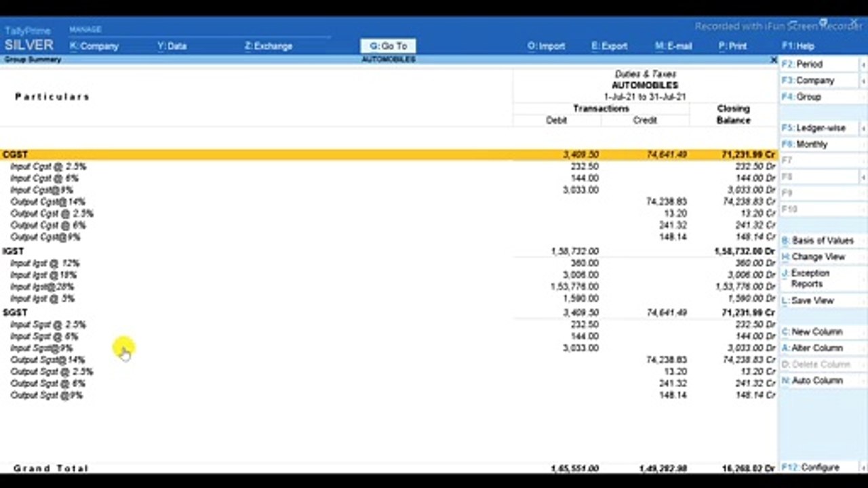Select Input Sgst @ 2.5% ledger
The image size is (868, 488).
point(48,325)
